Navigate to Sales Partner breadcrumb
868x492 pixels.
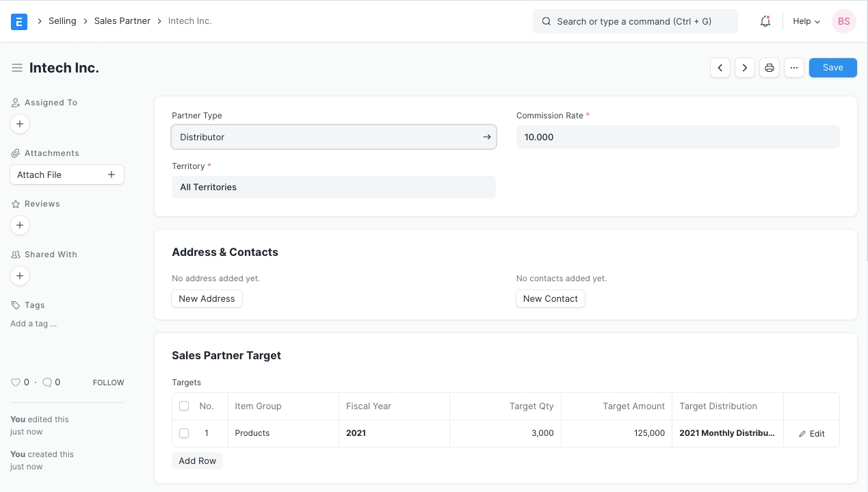122,21
